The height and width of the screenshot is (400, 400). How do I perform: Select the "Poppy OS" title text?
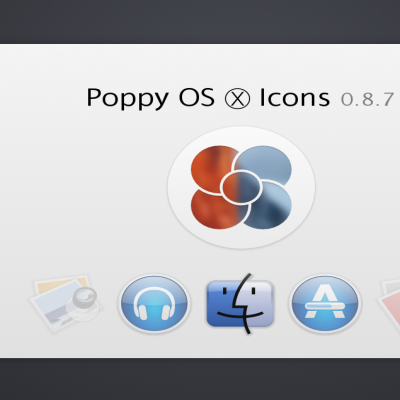[x=150, y=98]
